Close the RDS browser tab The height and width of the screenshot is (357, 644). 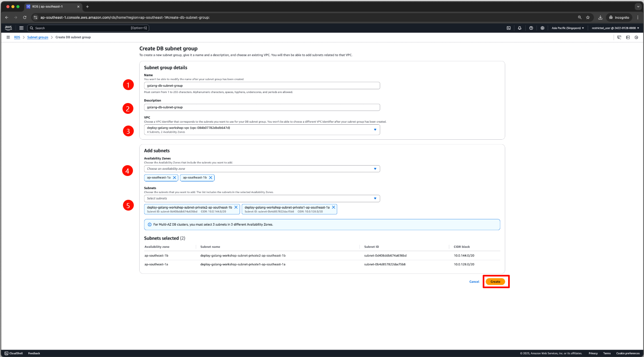(78, 7)
